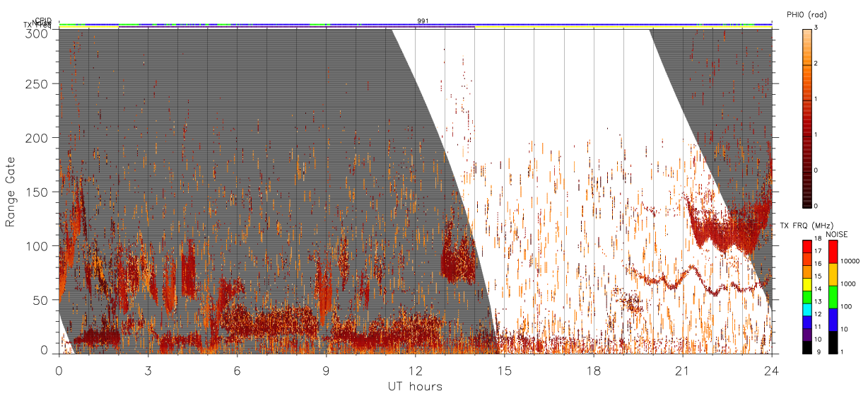The image size is (868, 401).
Task: Click x-axis tick label '18'
Action: tap(593, 369)
